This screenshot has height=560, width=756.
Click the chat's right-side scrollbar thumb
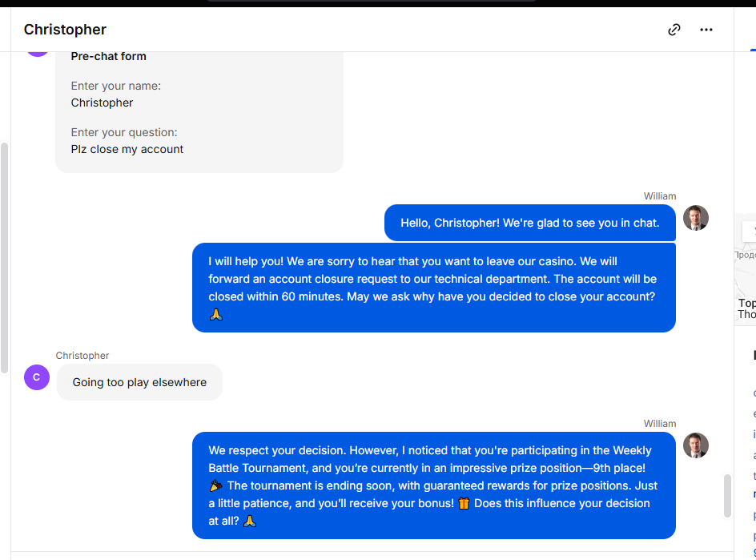point(727,497)
